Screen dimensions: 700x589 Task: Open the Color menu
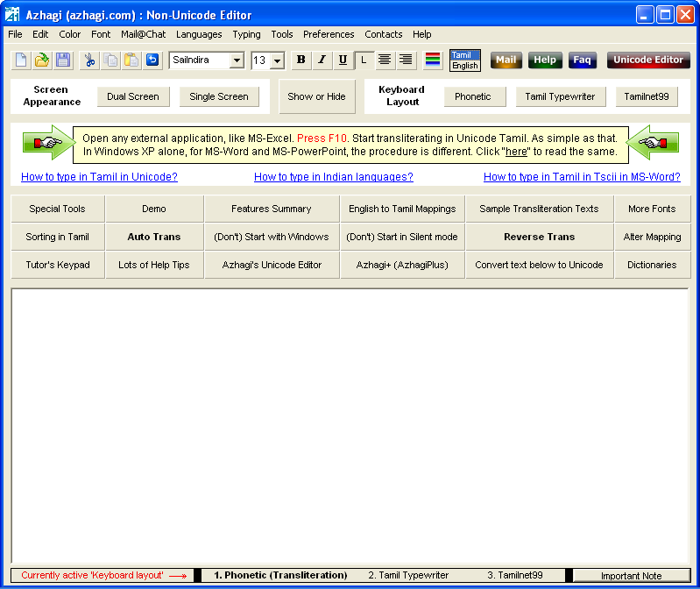click(69, 34)
